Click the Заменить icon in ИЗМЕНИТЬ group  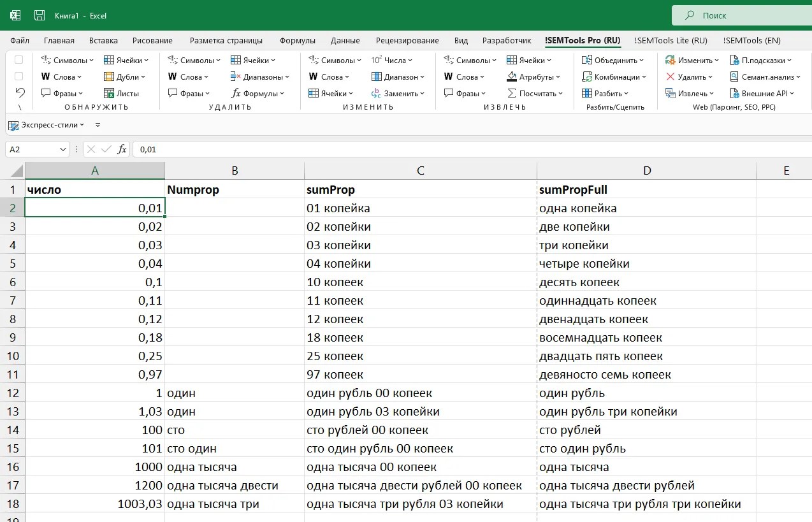coord(376,94)
